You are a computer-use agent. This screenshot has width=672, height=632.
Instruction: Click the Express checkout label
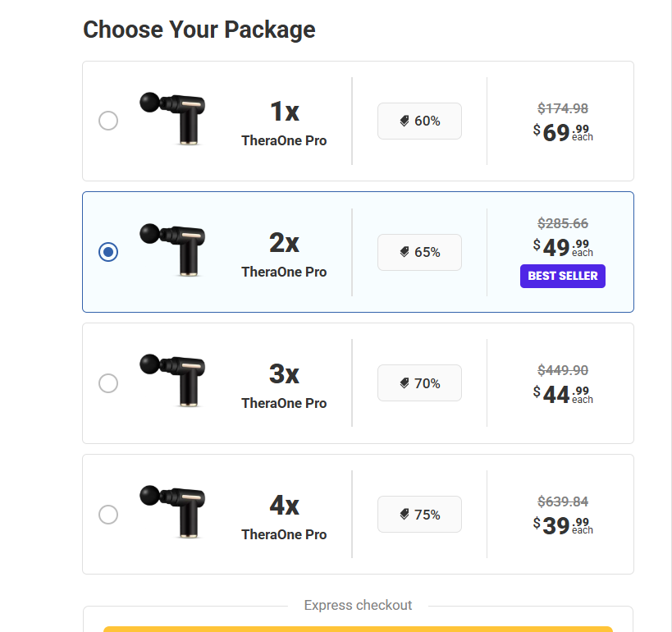358,605
